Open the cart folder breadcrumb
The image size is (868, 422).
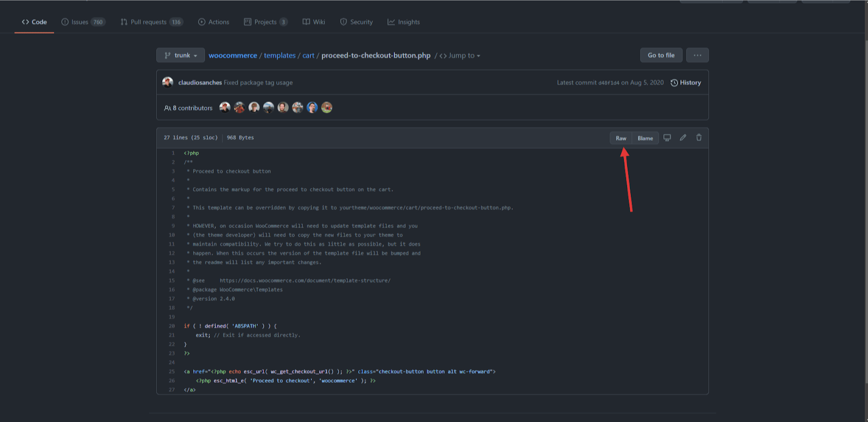coord(309,55)
